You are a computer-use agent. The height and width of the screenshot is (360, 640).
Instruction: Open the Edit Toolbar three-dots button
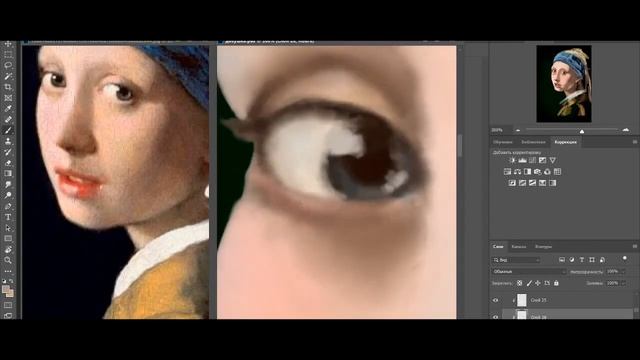pos(8,271)
